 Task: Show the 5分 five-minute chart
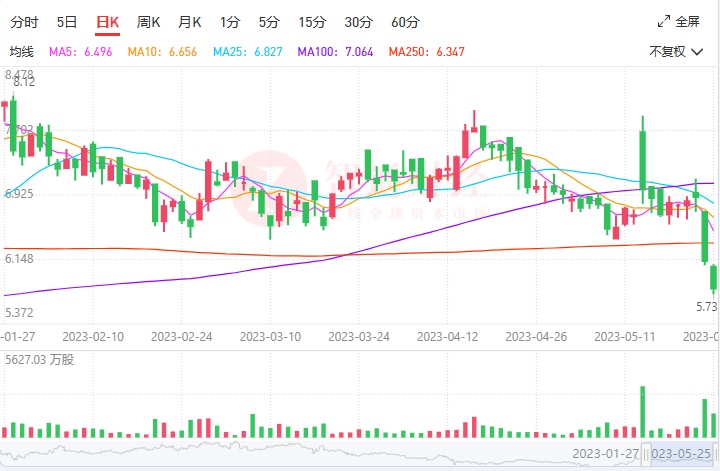(269, 22)
